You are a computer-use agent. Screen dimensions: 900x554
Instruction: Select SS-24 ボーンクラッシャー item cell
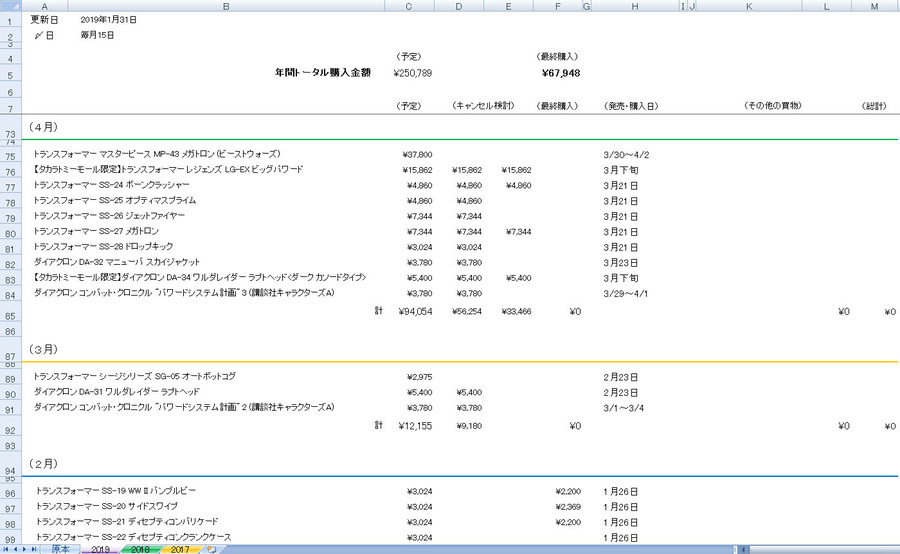(x=111, y=185)
